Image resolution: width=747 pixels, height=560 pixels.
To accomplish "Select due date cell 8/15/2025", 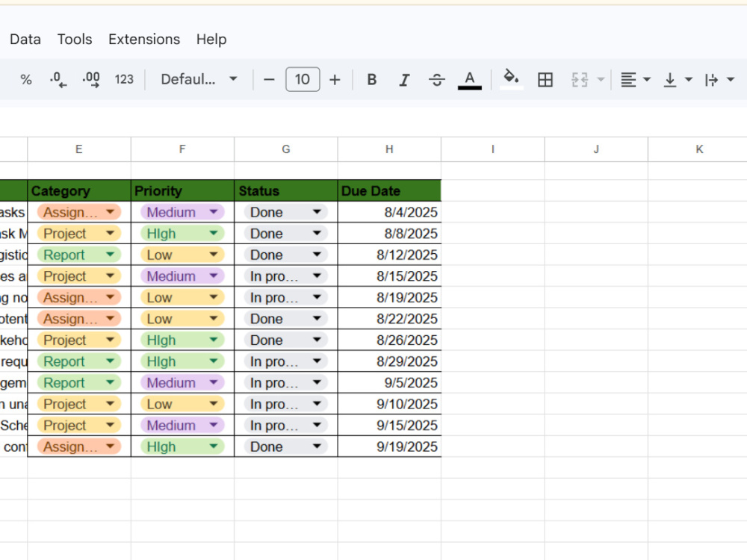I will (389, 276).
